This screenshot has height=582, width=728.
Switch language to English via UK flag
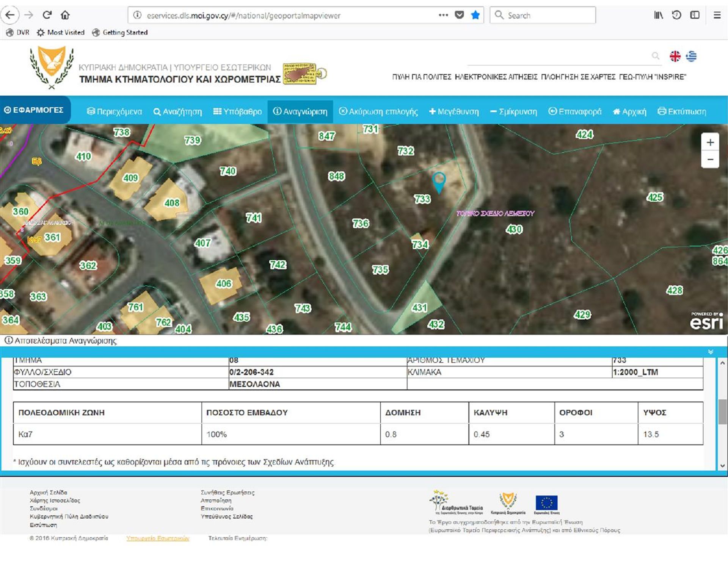click(675, 56)
